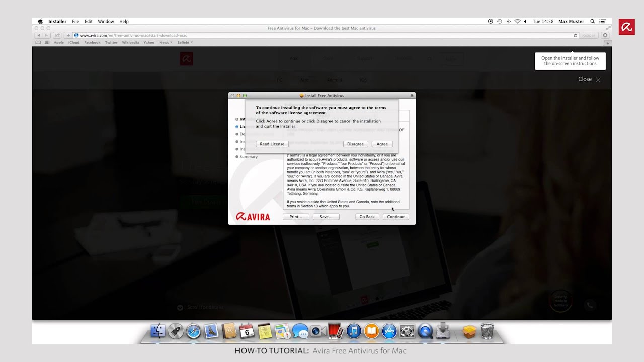The image size is (644, 362).
Task: Open FaceTime camera icon in Dock
Action: [318, 331]
